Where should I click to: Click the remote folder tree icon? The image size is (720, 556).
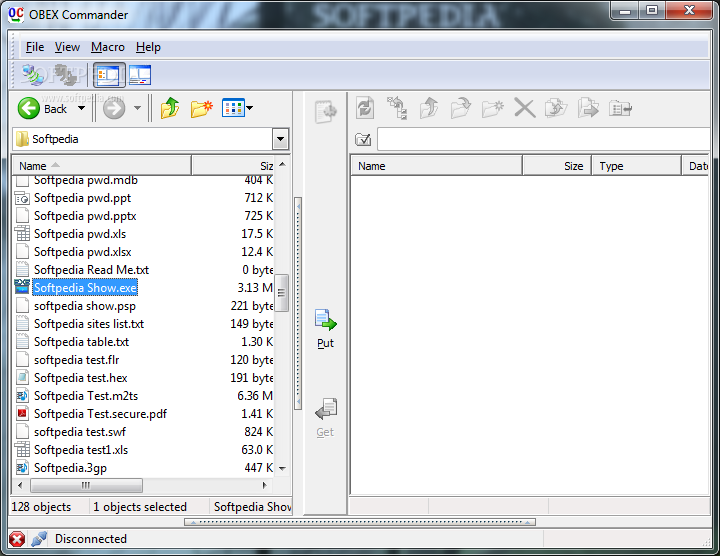[397, 108]
